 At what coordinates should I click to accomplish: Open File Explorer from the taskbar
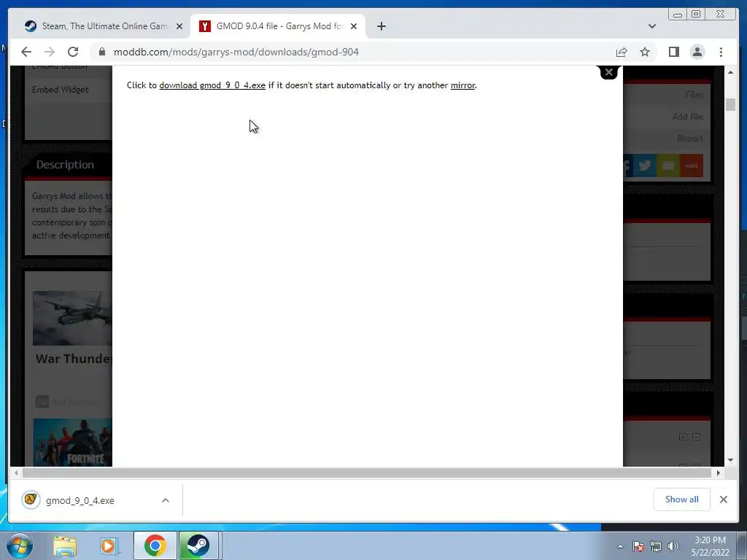[65, 545]
